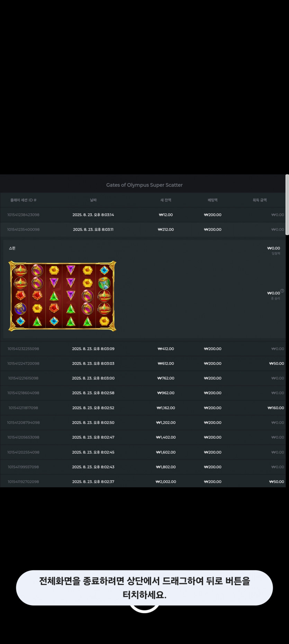Screen dimensions: 289x644
Task: Click the 새 잔액 balance column header
Action: pos(166,200)
